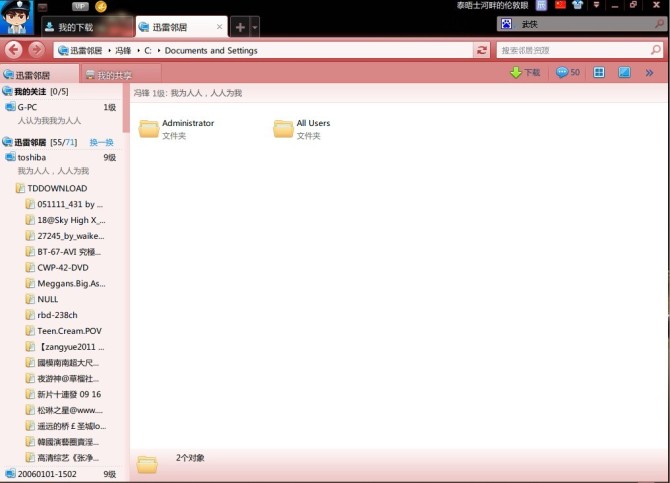The image size is (670, 483).
Task: Select the 遥远的桥 folder
Action: point(66,426)
